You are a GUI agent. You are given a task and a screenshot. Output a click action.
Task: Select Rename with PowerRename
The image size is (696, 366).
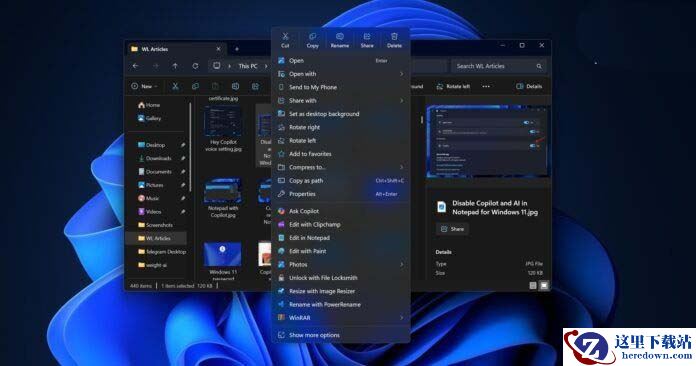click(340, 304)
